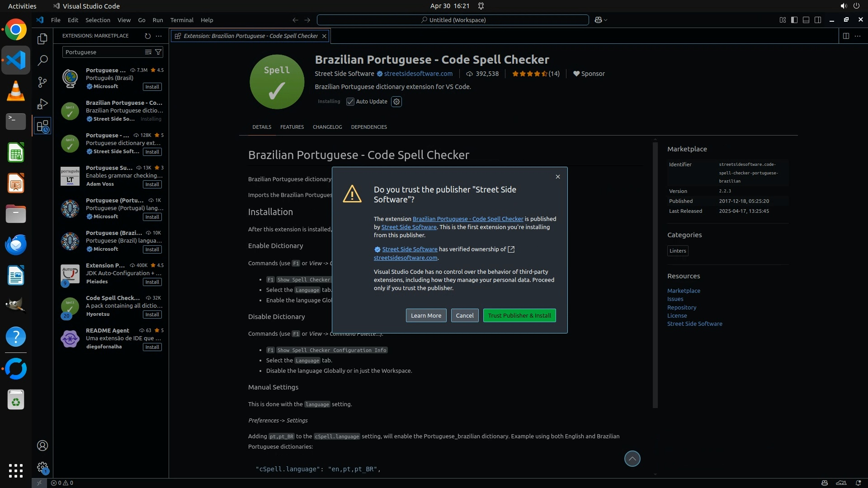Switch to the Changelog tab

(327, 127)
